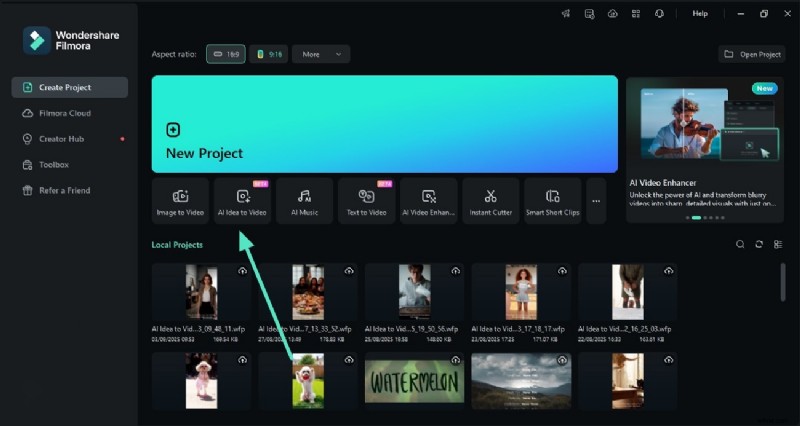
Task: Refresh the local projects list
Action: [759, 244]
